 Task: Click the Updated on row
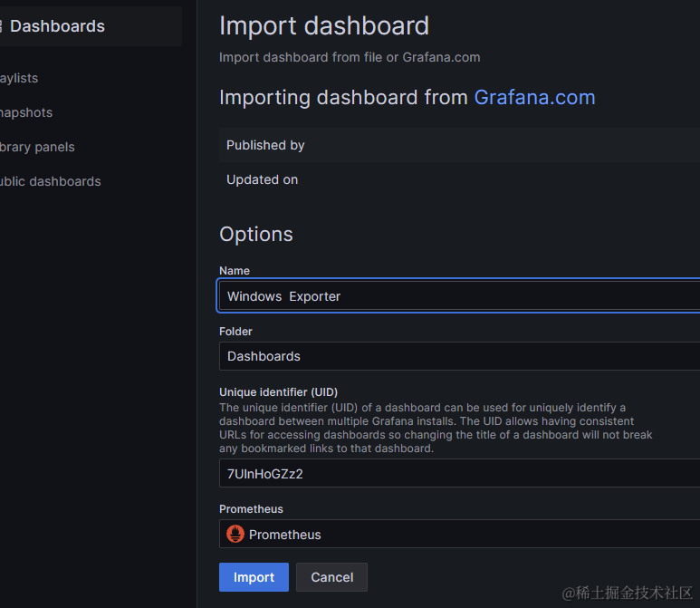pos(459,179)
